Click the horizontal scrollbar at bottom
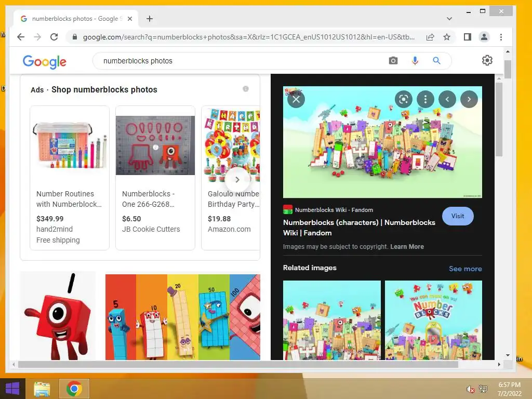The width and height of the screenshot is (532, 399). [238, 364]
